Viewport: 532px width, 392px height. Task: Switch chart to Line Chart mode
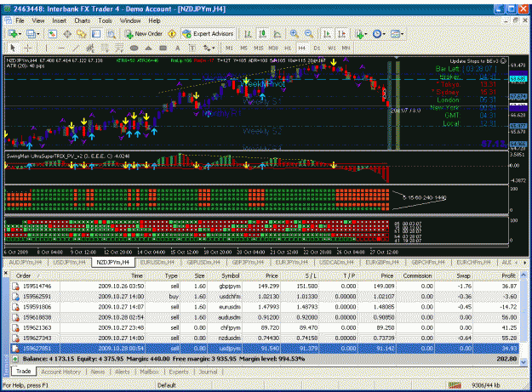[x=277, y=34]
